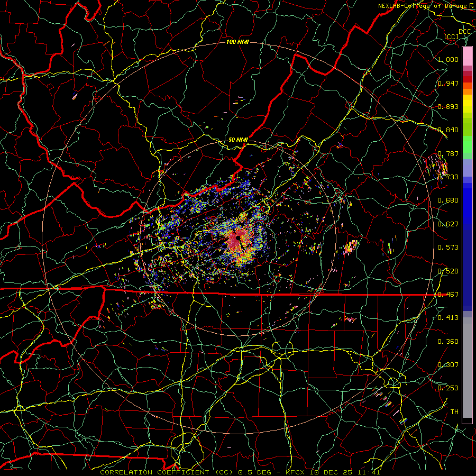Click the KFCX station identifier in the caption
This screenshot has height=476, width=476.
click(296, 472)
